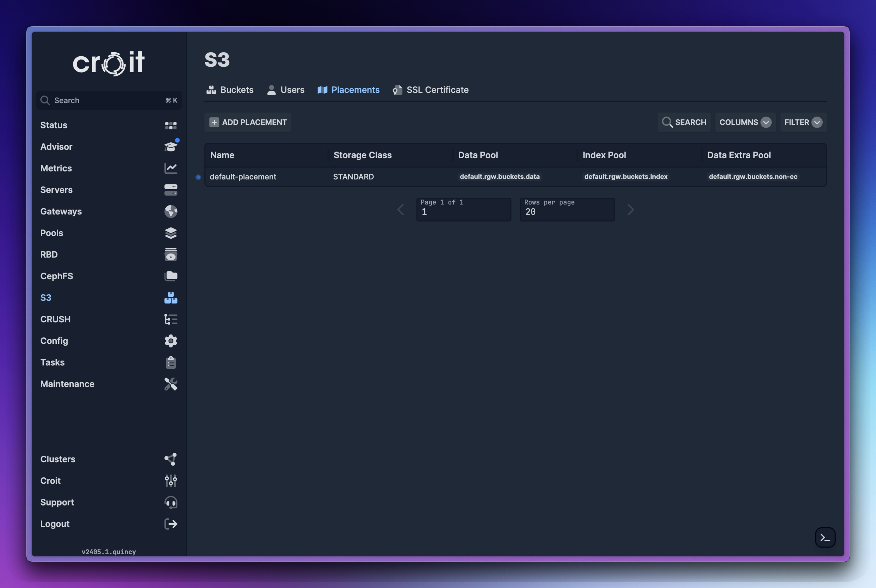The width and height of the screenshot is (876, 588).
Task: Open the Support headset icon
Action: (171, 502)
